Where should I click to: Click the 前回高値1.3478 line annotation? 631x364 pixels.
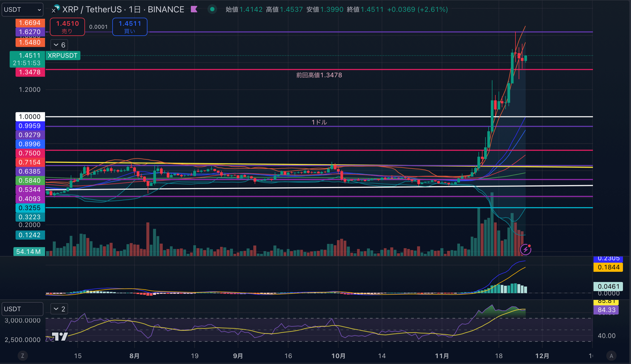319,75
